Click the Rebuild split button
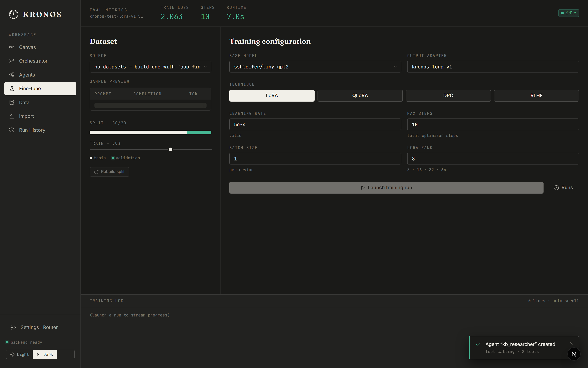The image size is (588, 368). click(109, 172)
